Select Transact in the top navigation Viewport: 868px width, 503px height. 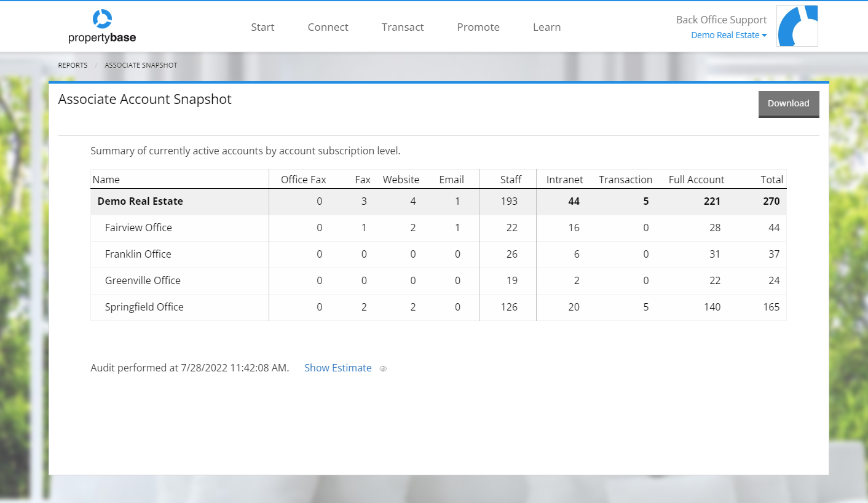coord(403,26)
